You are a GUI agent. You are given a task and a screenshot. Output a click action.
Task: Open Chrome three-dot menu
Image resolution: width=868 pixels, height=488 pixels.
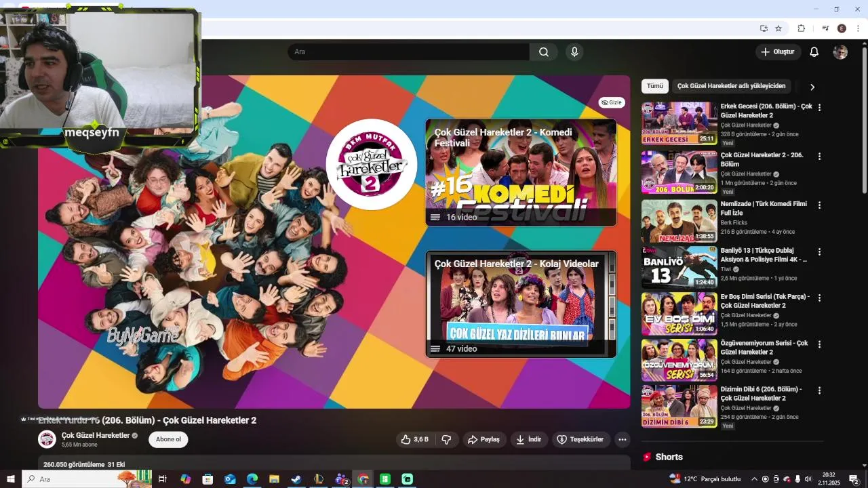859,28
